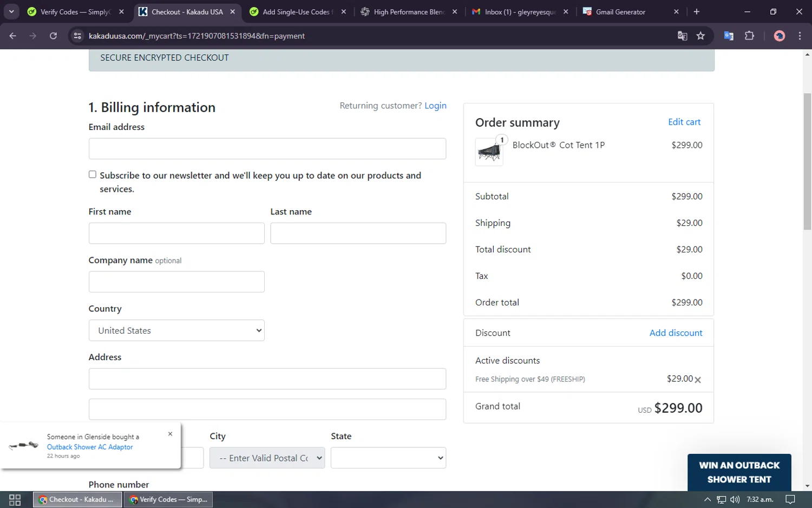Open Windows task view icon
812x508 pixels.
(x=15, y=499)
